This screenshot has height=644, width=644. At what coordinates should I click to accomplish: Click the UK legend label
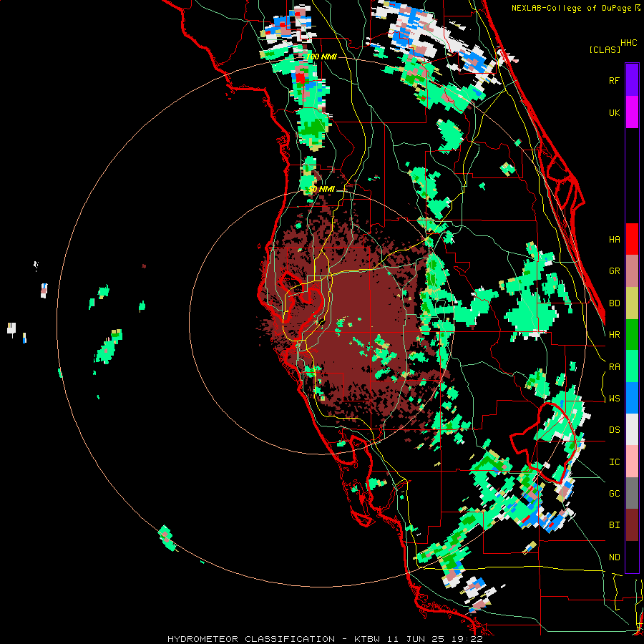pos(614,112)
